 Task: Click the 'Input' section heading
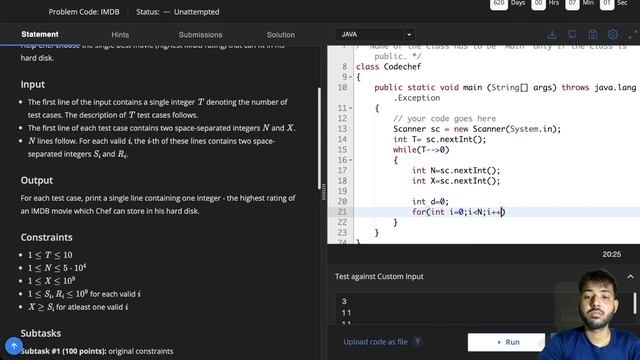point(33,84)
